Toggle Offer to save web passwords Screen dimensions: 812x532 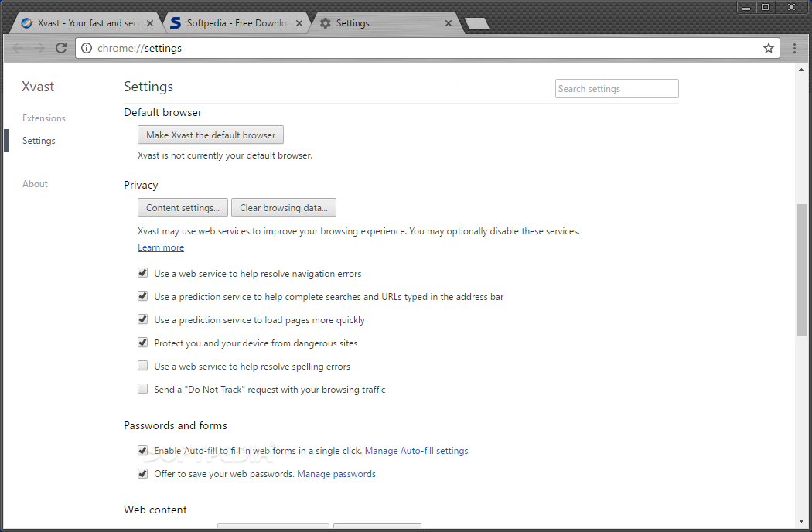pos(142,473)
